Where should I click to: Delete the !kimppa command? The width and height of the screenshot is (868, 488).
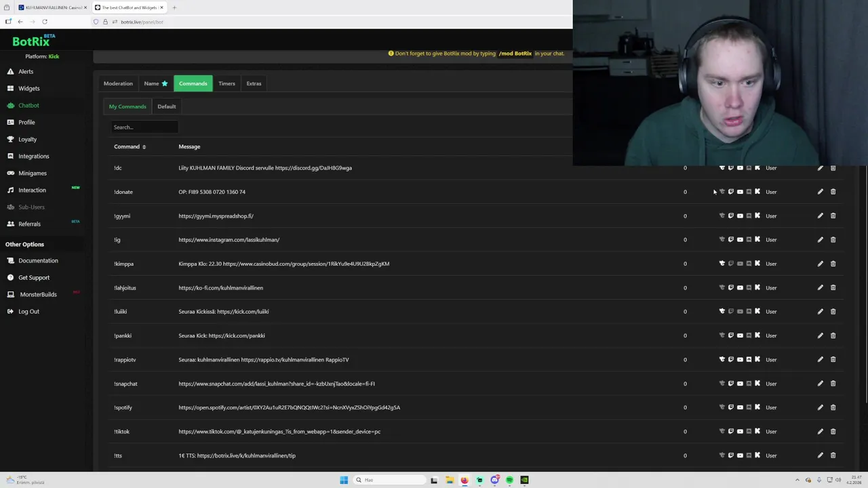[833, 264]
